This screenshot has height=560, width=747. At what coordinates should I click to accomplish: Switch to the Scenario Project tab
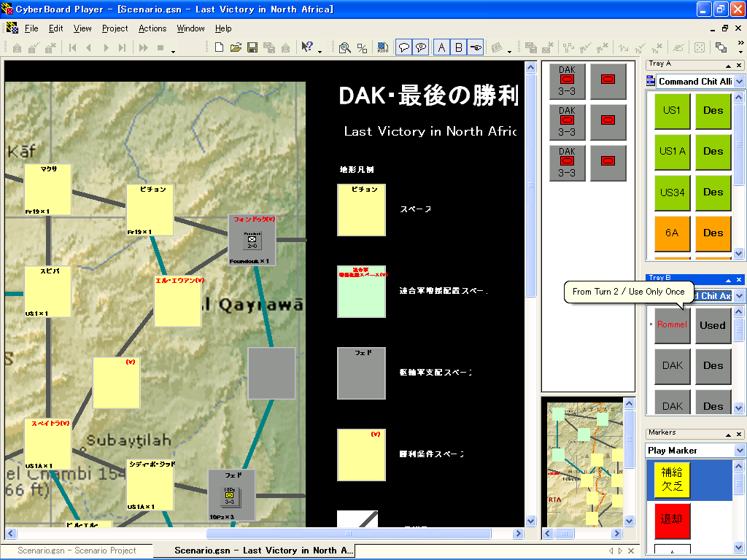(x=77, y=551)
